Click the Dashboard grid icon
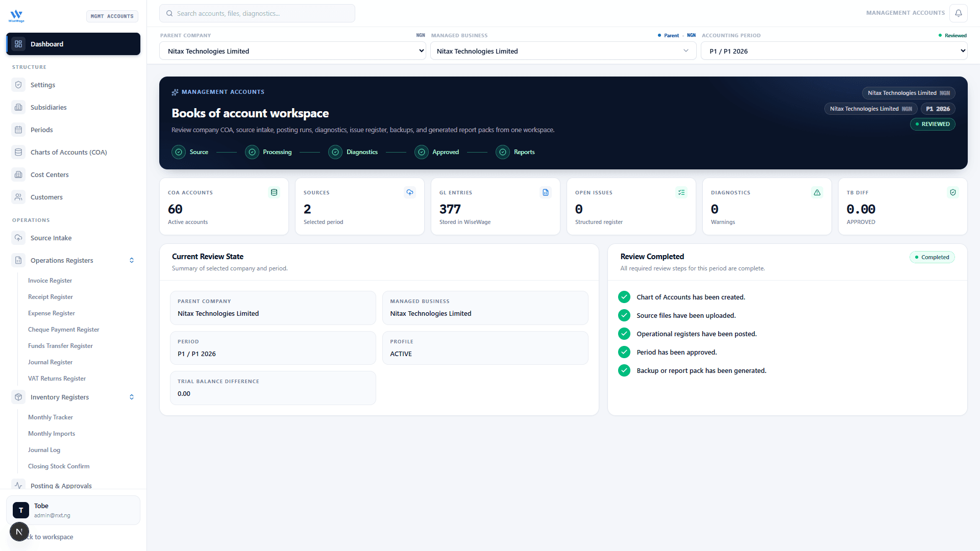This screenshot has width=980, height=551. point(18,44)
